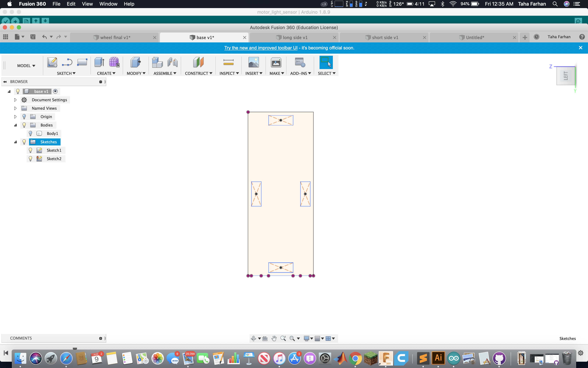Click the Save icon
588x368 pixels.
[x=33, y=37]
